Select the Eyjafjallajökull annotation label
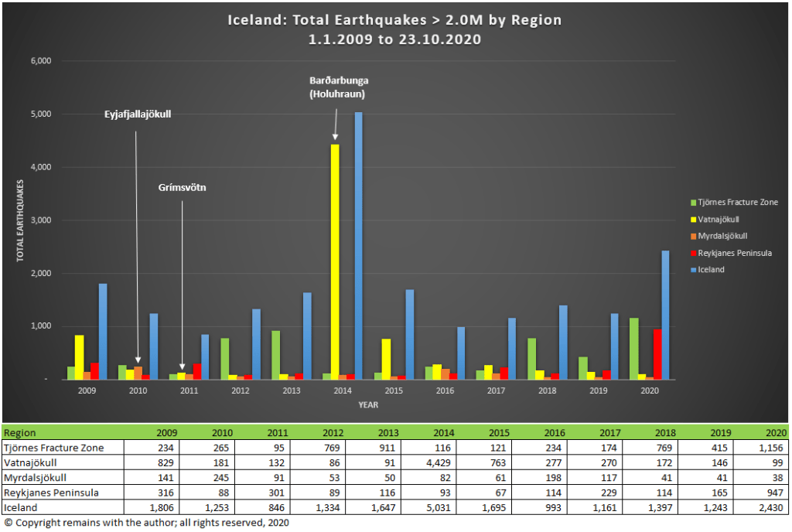The height and width of the screenshot is (532, 792). (x=137, y=114)
